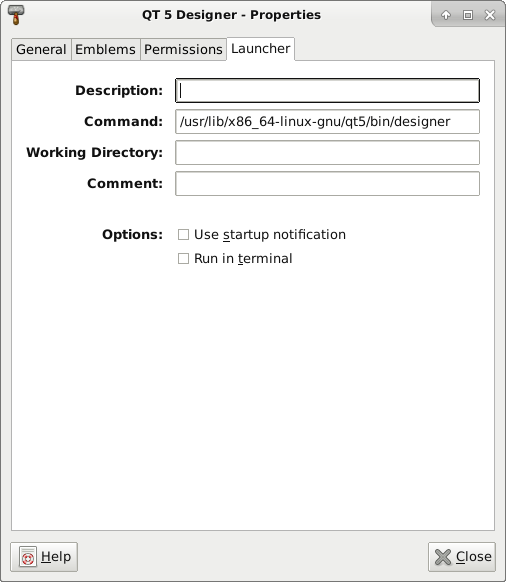Switch to the General tab
506x582 pixels.
[41, 49]
